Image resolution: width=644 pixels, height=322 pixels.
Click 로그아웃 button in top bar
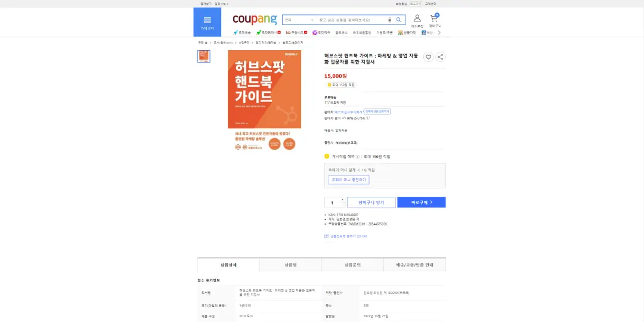(416, 4)
